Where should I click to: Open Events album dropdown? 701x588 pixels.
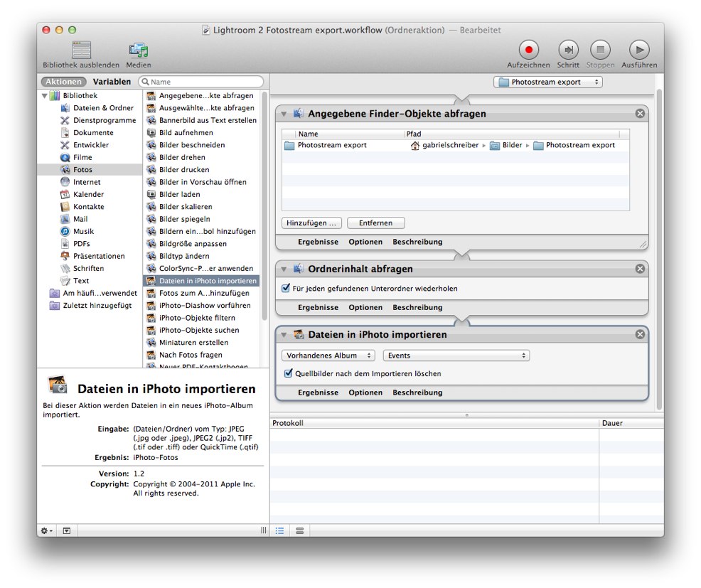456,356
